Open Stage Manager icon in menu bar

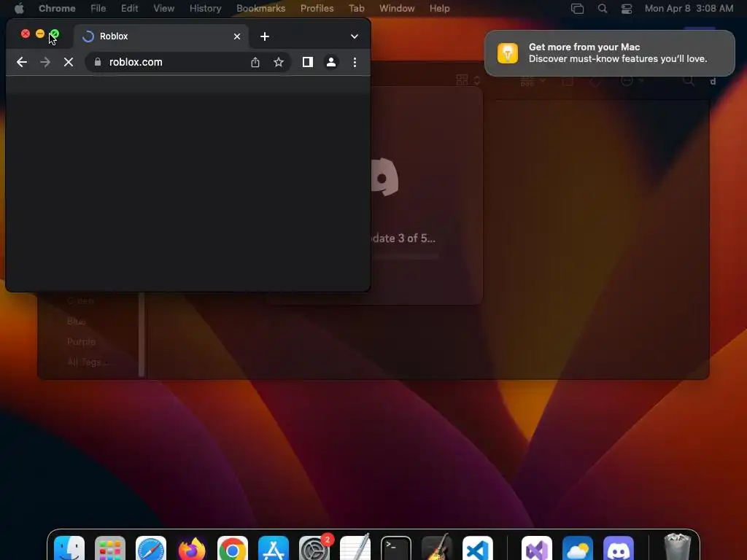coord(578,8)
